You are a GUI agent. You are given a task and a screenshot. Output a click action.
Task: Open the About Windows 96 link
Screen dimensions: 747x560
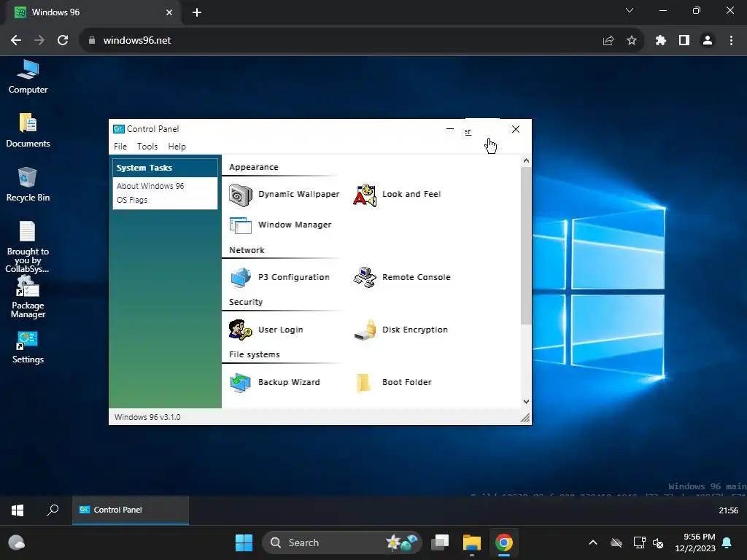pos(150,186)
